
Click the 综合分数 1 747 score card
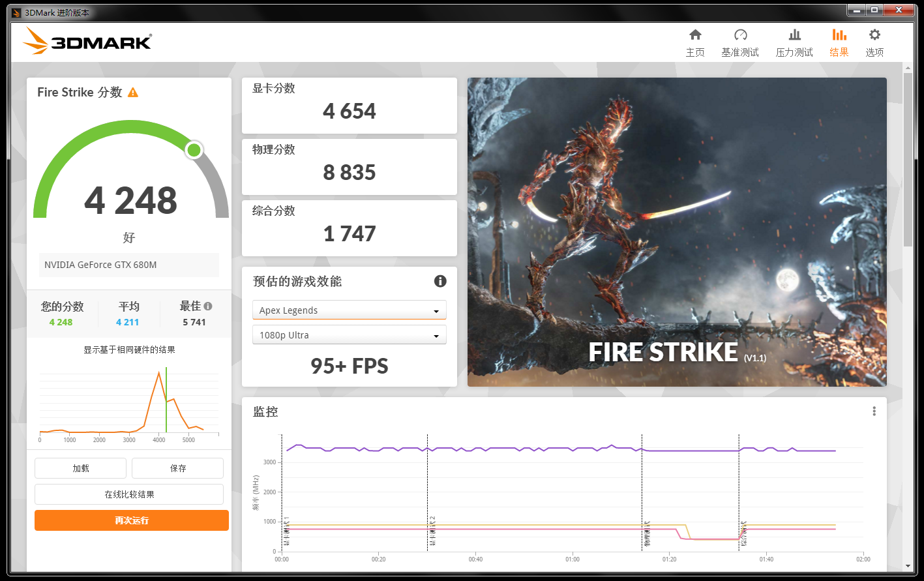click(x=350, y=228)
